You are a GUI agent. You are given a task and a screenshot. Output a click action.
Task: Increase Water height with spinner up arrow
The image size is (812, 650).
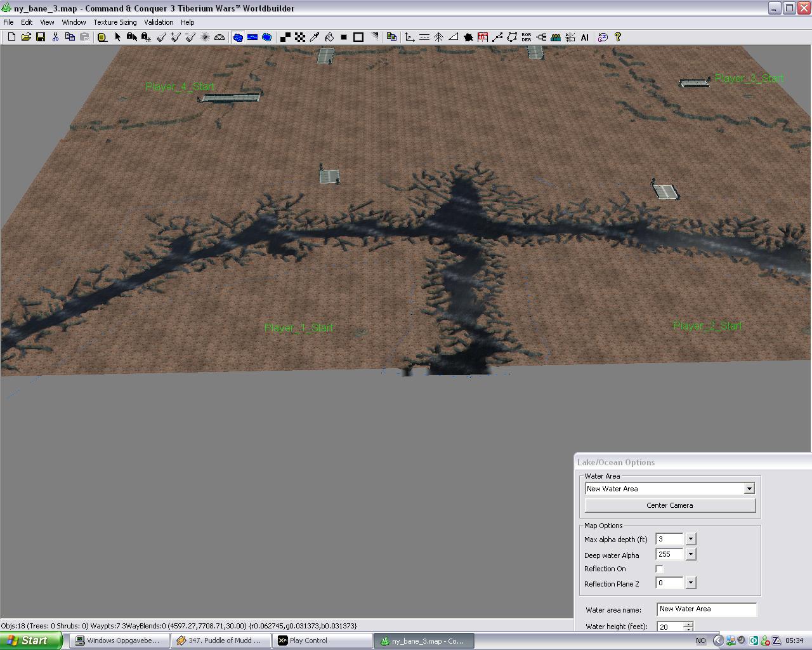pyautogui.click(x=688, y=624)
